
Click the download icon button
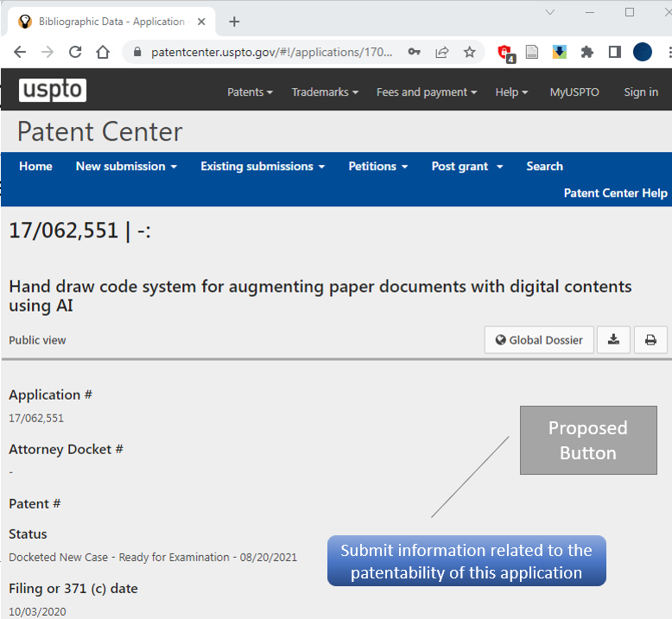(x=613, y=340)
